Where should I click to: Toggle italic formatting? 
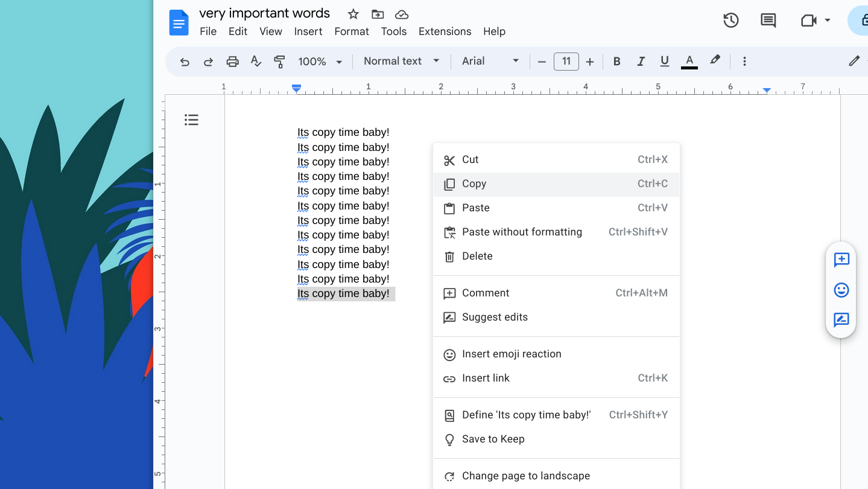click(x=641, y=62)
